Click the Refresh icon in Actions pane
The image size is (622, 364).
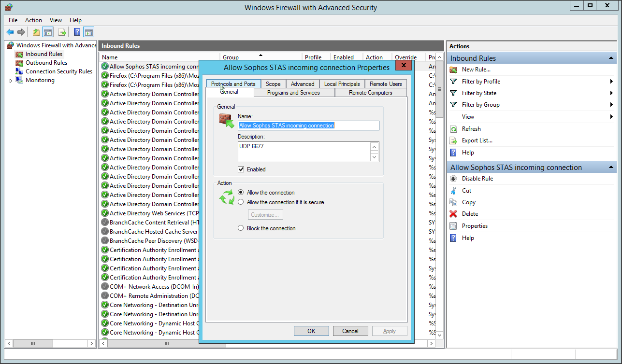pyautogui.click(x=453, y=129)
